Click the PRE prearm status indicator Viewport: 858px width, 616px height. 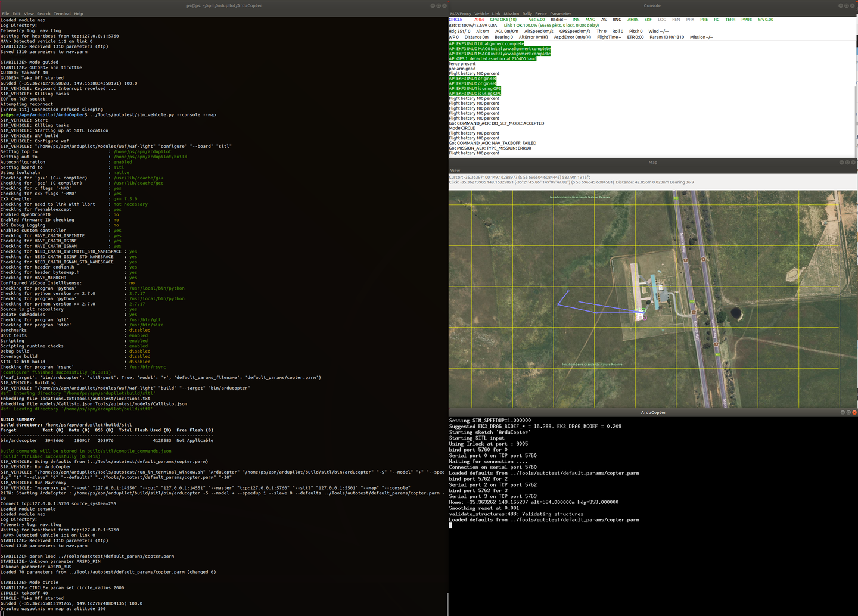[703, 20]
